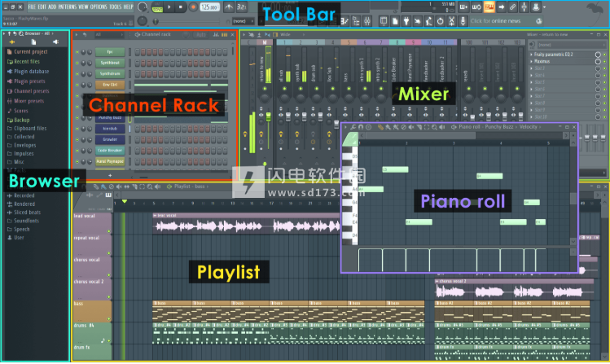Click the tempo field showing 125
The width and height of the screenshot is (610, 364).
pos(209,7)
